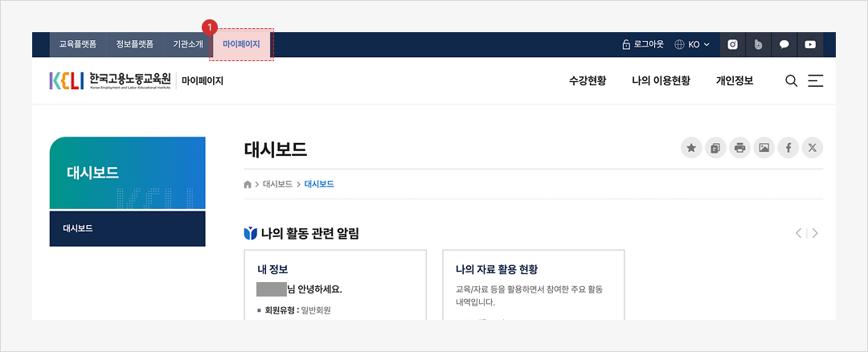Copy page URL with the copy icon
Screen dimensions: 868x352
coord(715,148)
